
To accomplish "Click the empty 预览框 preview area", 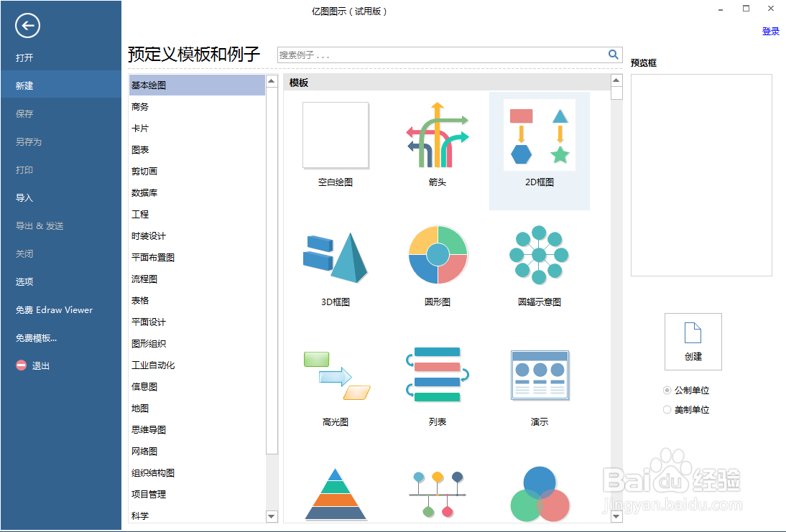I will point(701,175).
